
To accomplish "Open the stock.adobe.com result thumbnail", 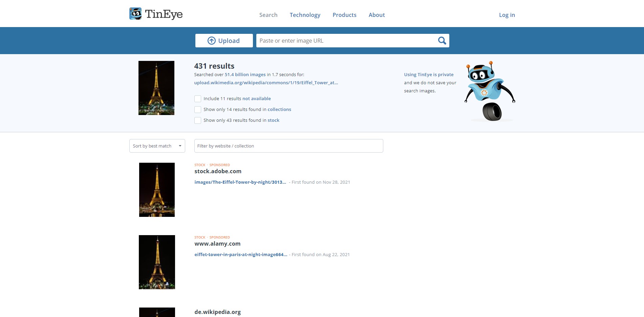I will point(157,190).
